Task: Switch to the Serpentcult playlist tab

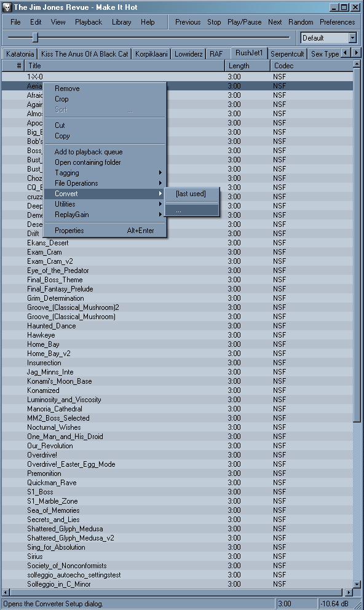Action: [287, 54]
